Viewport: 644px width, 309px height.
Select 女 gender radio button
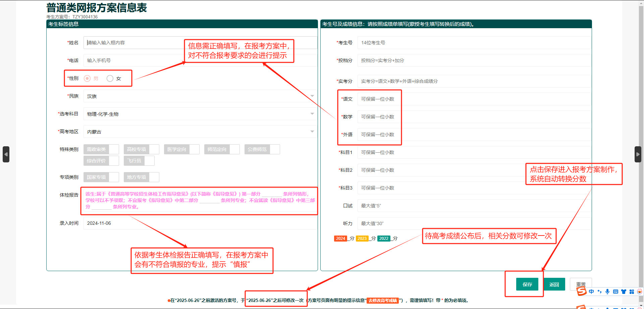pos(110,79)
